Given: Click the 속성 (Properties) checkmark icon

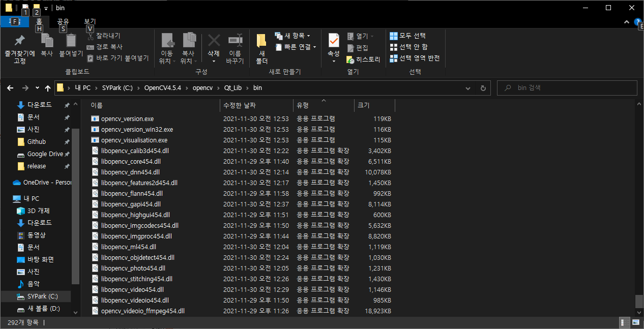Looking at the screenshot, I should click(334, 41).
